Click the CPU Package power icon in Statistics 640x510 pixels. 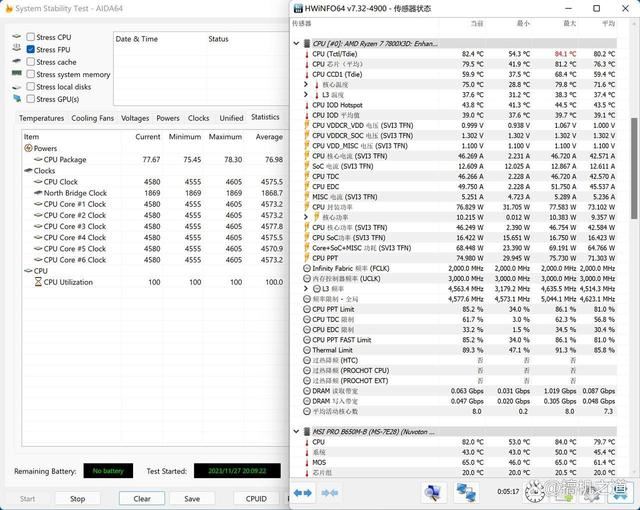(x=38, y=160)
